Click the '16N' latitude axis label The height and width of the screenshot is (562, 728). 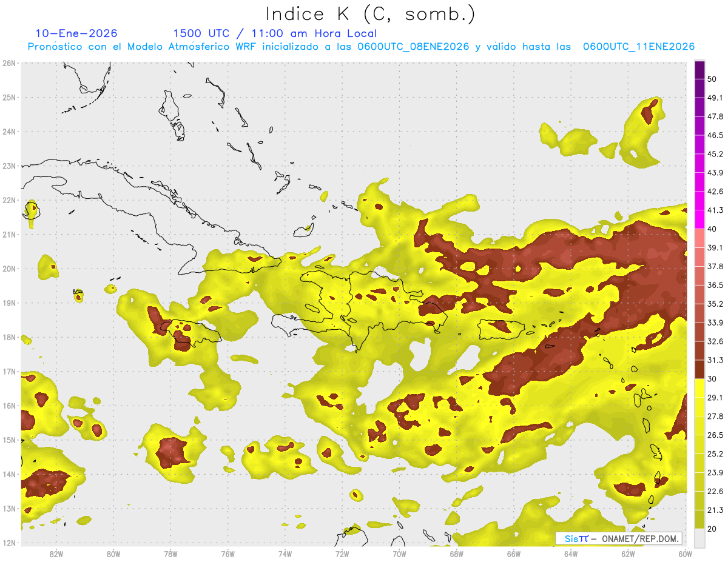coord(9,406)
